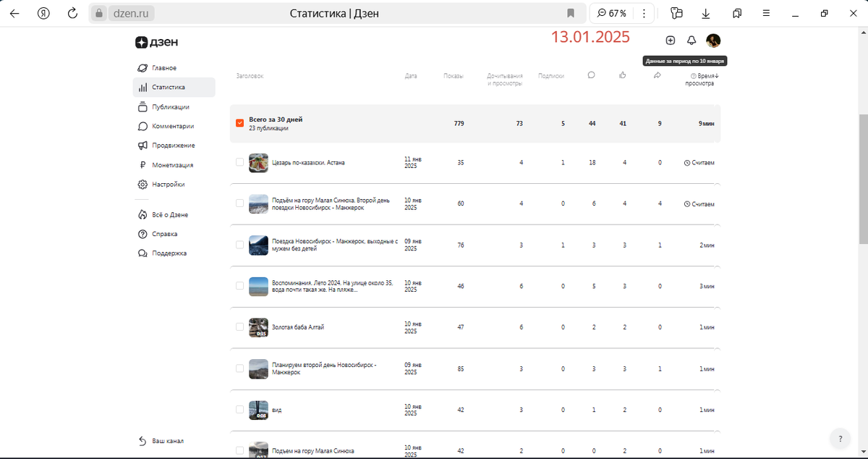Check the Поездка Новосибирск - Манжерок row checkbox
868x459 pixels.
239,245
